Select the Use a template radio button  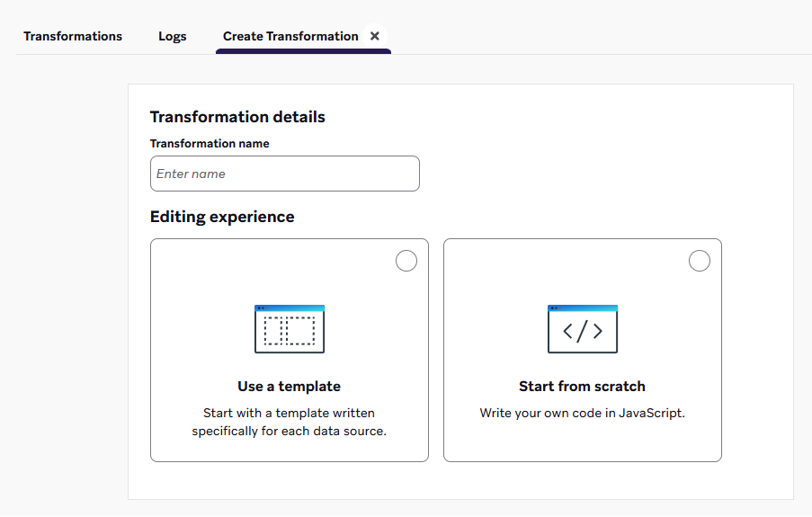406,261
